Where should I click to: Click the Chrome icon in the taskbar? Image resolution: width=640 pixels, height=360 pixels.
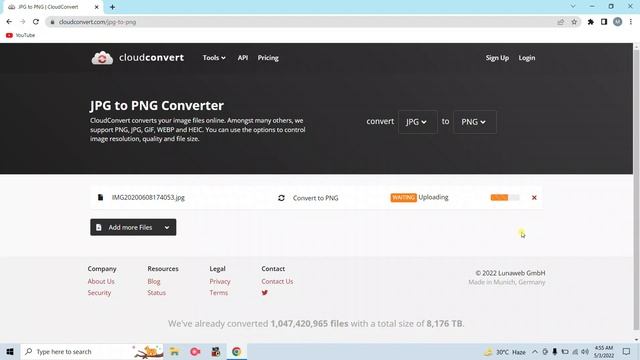coord(236,351)
